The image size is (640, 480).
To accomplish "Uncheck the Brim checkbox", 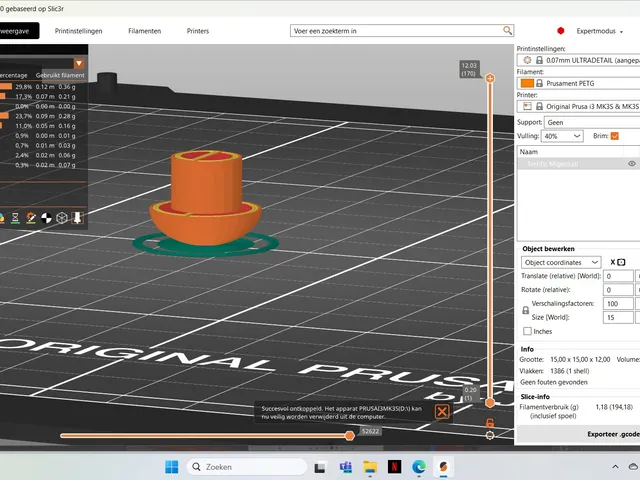I will tap(615, 136).
